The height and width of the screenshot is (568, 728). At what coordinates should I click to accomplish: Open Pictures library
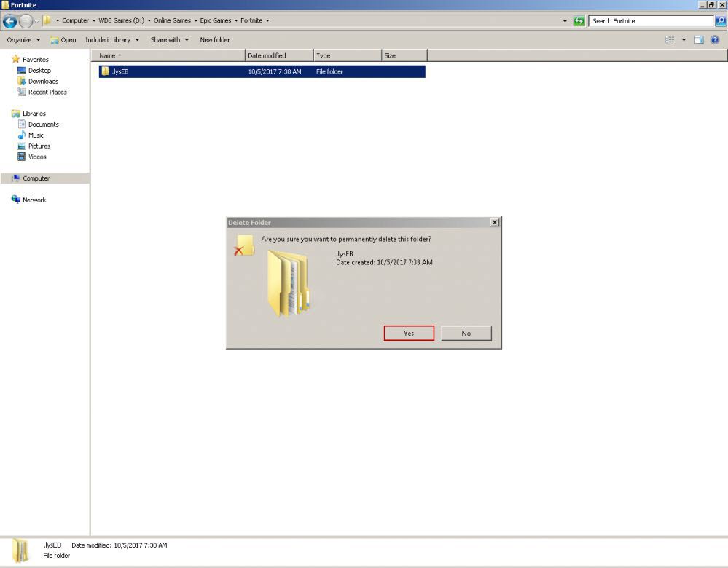point(39,146)
